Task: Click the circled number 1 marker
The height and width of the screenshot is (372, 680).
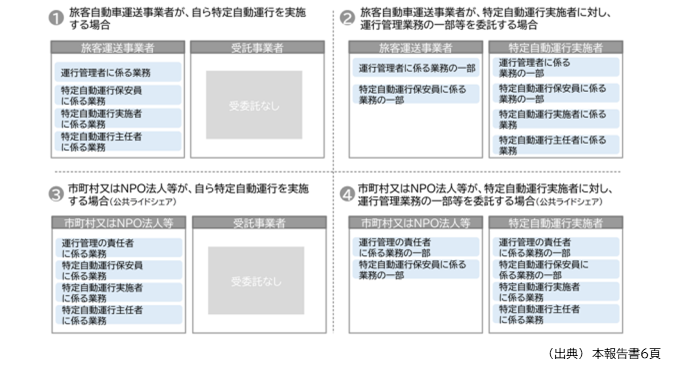Action: point(56,18)
